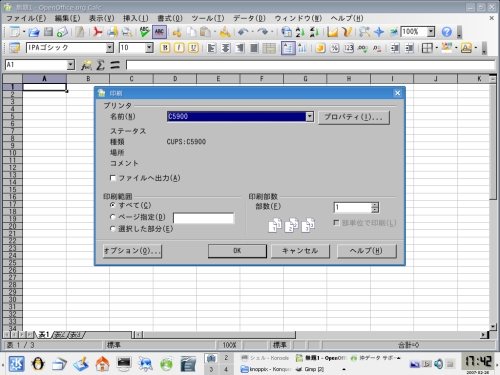Screen dimensions: 500x375
Task: Open the printer name dropdown C5900
Action: (x=310, y=117)
